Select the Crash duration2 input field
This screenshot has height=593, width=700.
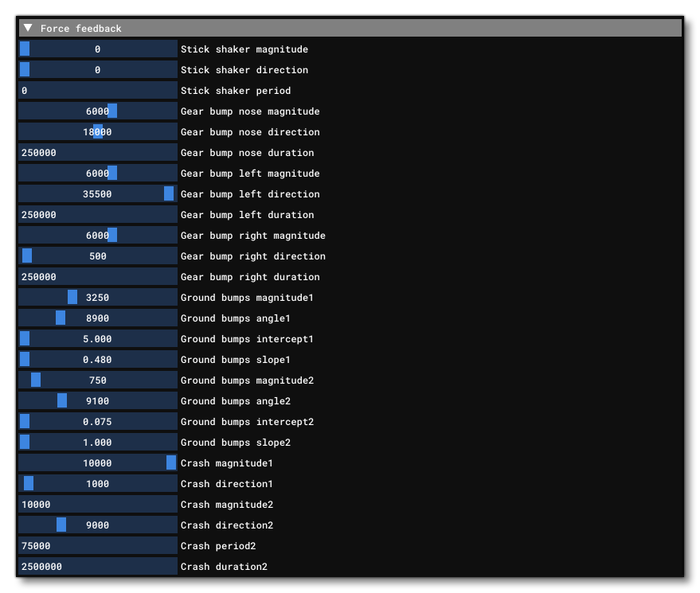click(x=98, y=567)
